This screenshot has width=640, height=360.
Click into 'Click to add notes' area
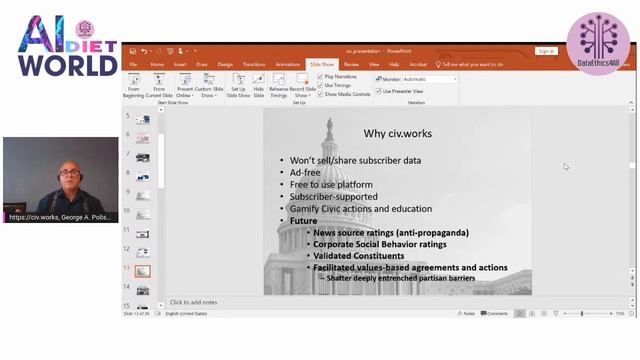point(193,302)
